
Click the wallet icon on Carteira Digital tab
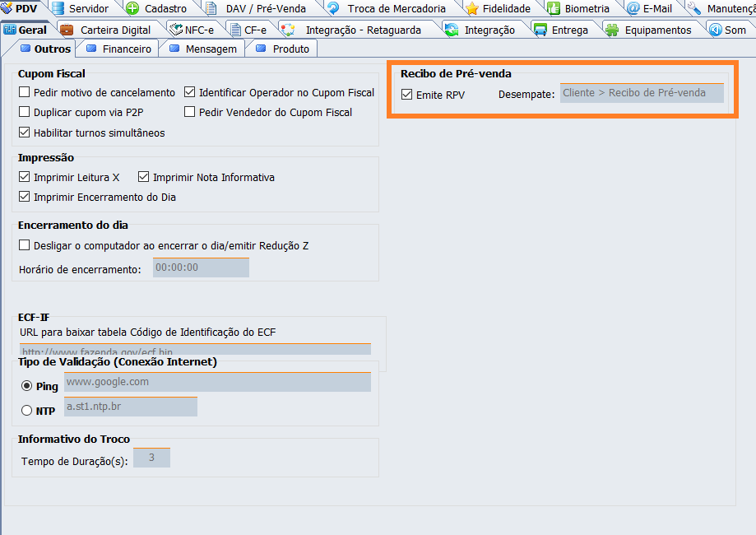pos(67,30)
